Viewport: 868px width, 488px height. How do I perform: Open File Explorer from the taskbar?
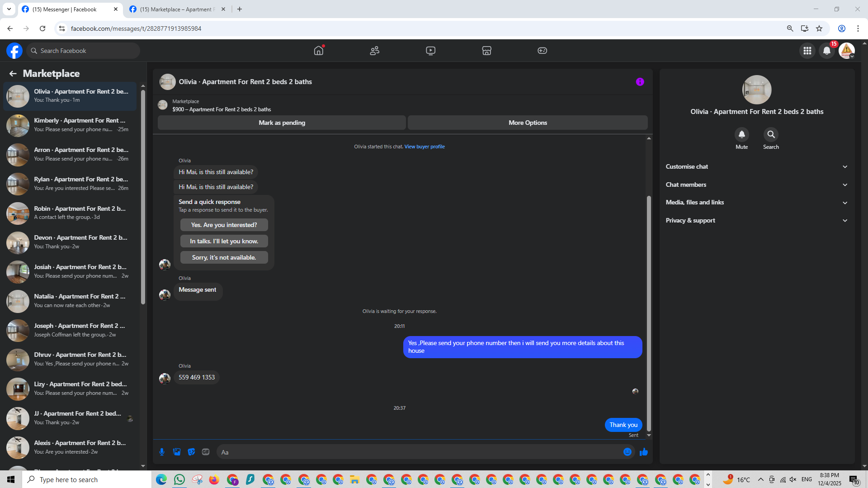point(354,479)
